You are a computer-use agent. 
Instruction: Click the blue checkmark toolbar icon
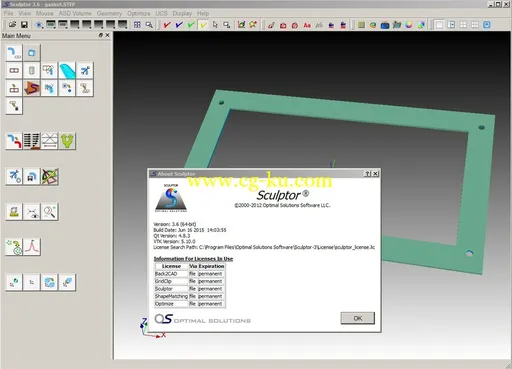click(179, 25)
